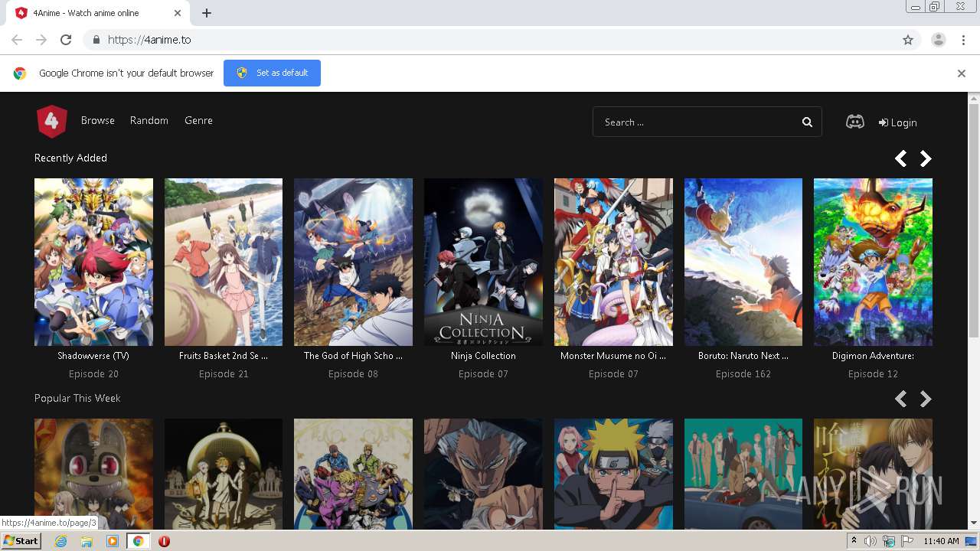Show next Popular This Week arrow

click(x=926, y=399)
